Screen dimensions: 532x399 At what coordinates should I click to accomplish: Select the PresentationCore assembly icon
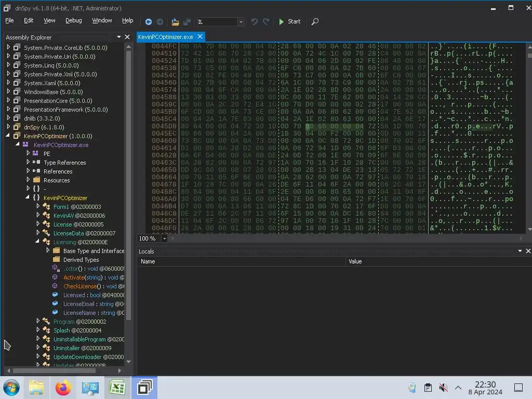(17, 100)
